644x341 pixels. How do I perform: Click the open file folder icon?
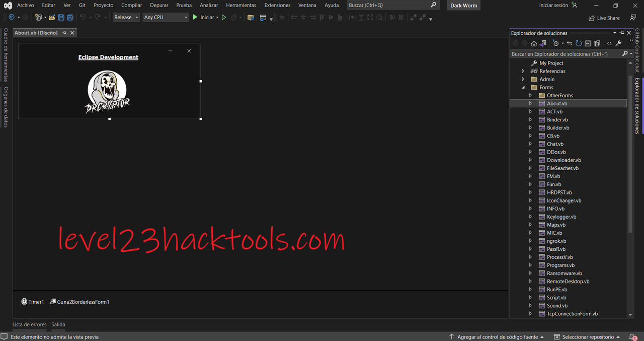tap(52, 17)
